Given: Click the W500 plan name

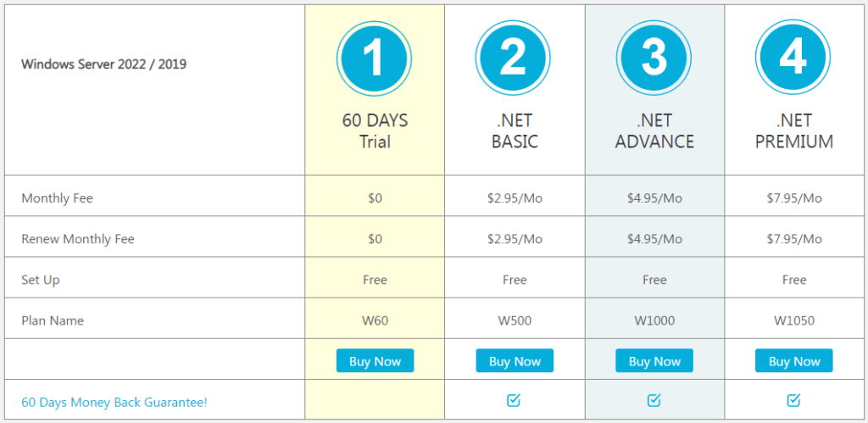Looking at the screenshot, I should pos(515,320).
